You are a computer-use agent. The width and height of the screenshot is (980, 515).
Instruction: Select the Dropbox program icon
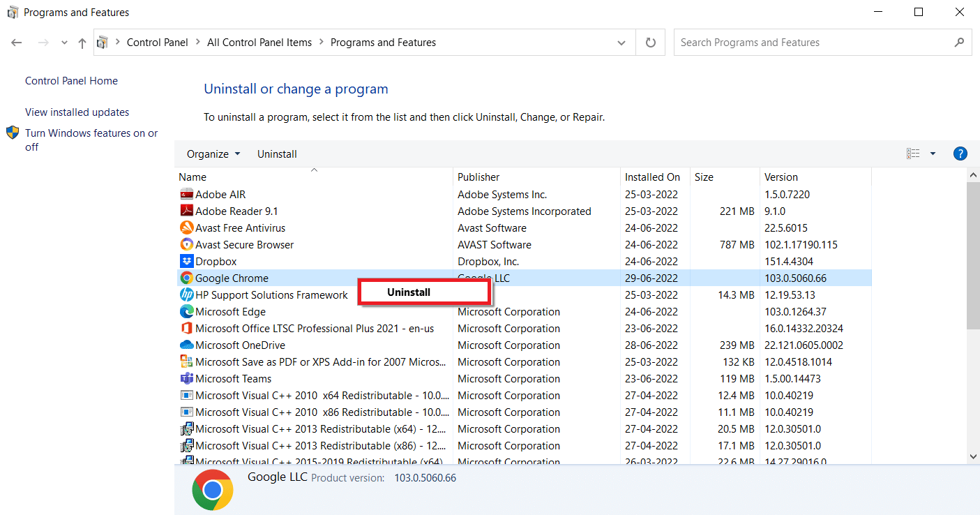[x=186, y=262]
